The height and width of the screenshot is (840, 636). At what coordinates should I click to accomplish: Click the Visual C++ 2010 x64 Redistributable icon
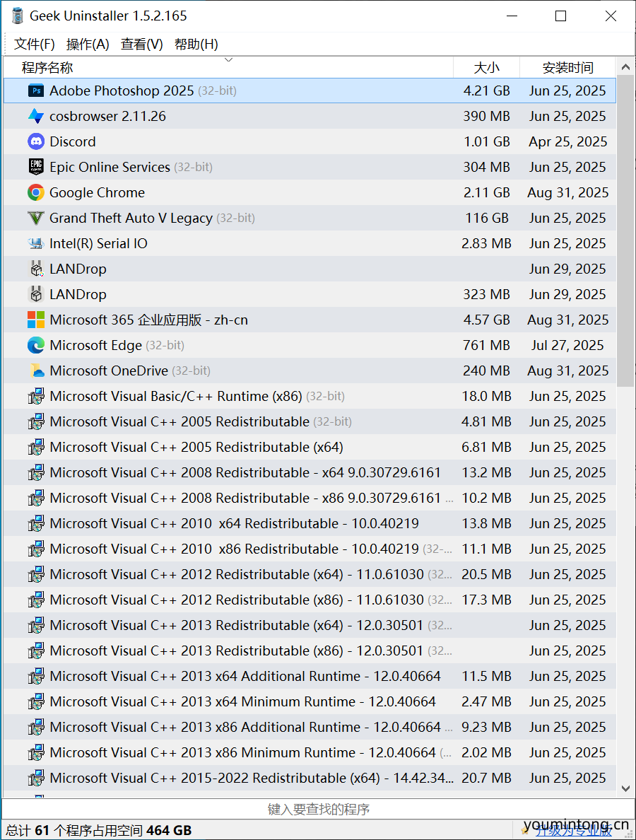click(36, 523)
